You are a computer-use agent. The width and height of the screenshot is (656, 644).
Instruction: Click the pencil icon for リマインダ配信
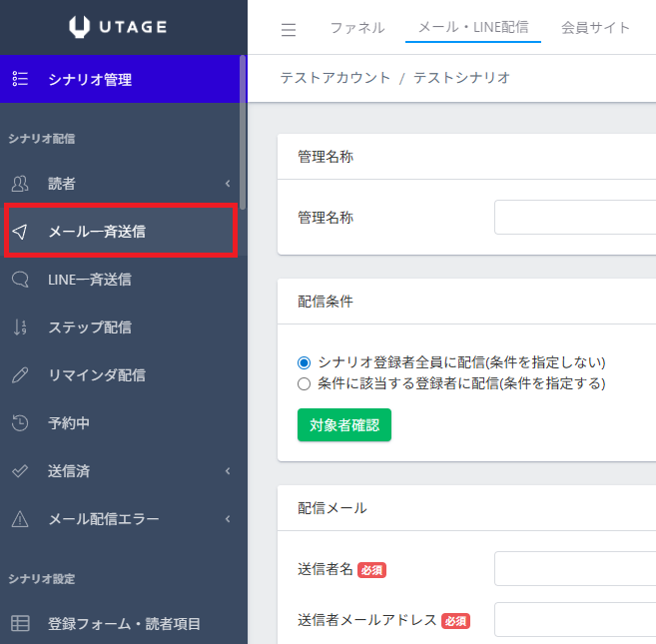(20, 375)
